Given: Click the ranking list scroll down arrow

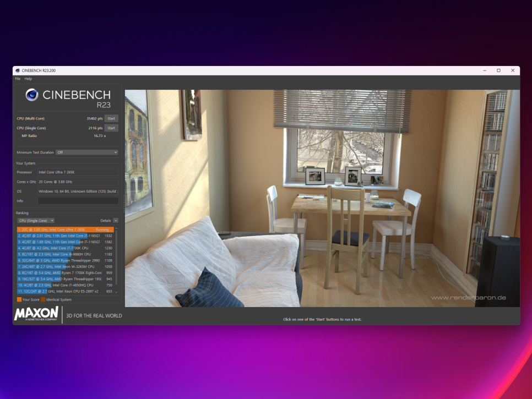Looking at the screenshot, I should (x=116, y=292).
